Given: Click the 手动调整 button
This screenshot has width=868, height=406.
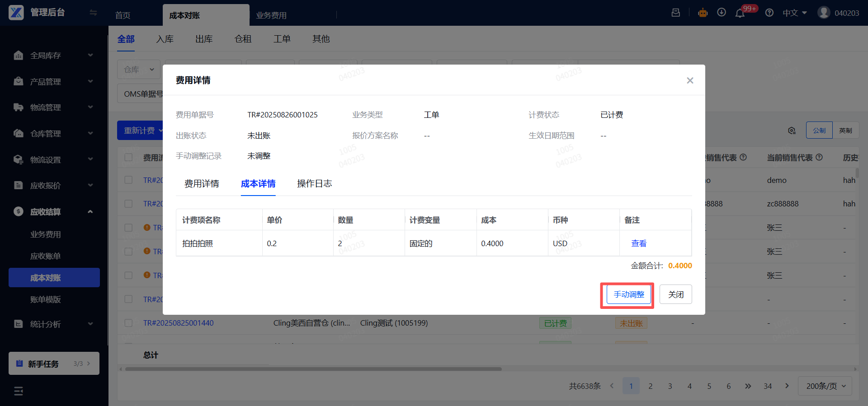Looking at the screenshot, I should [629, 294].
